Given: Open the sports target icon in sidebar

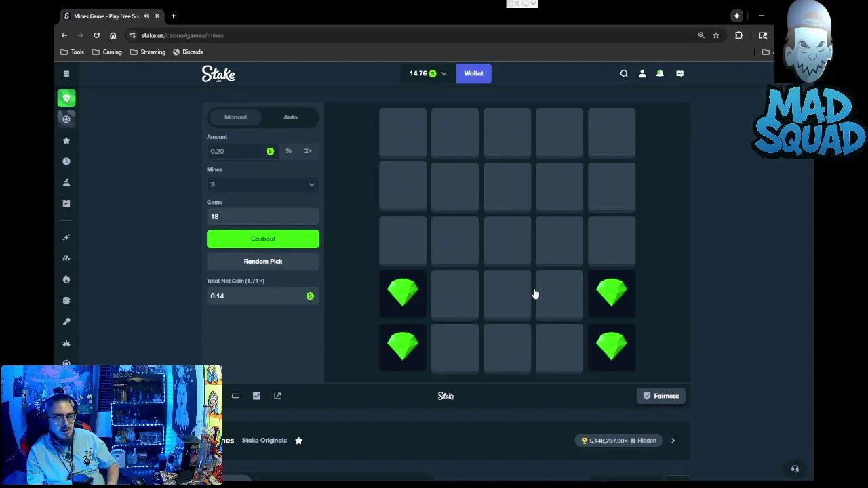Looking at the screenshot, I should [66, 119].
